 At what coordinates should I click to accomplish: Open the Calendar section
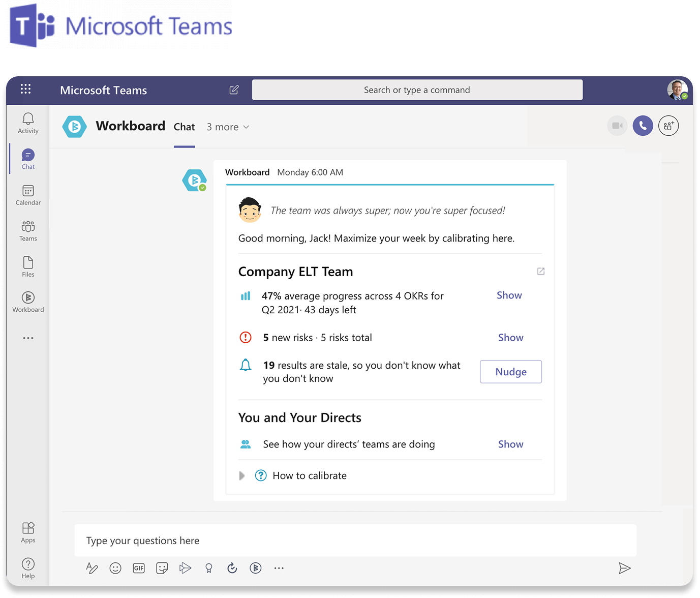[28, 195]
